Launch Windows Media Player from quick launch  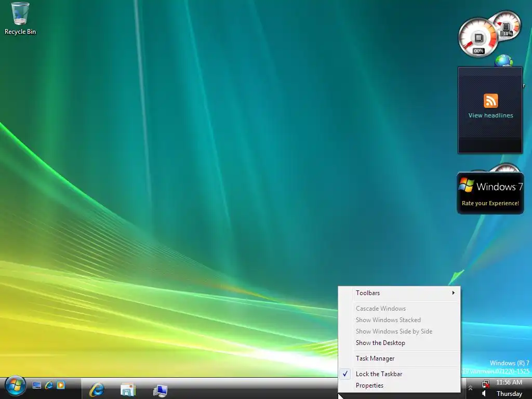pyautogui.click(x=61, y=385)
